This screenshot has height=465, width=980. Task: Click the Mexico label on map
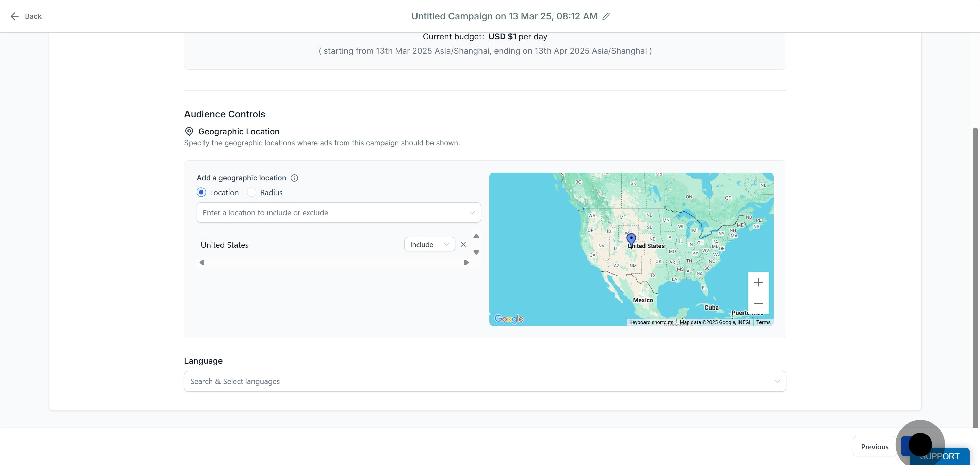[642, 300]
